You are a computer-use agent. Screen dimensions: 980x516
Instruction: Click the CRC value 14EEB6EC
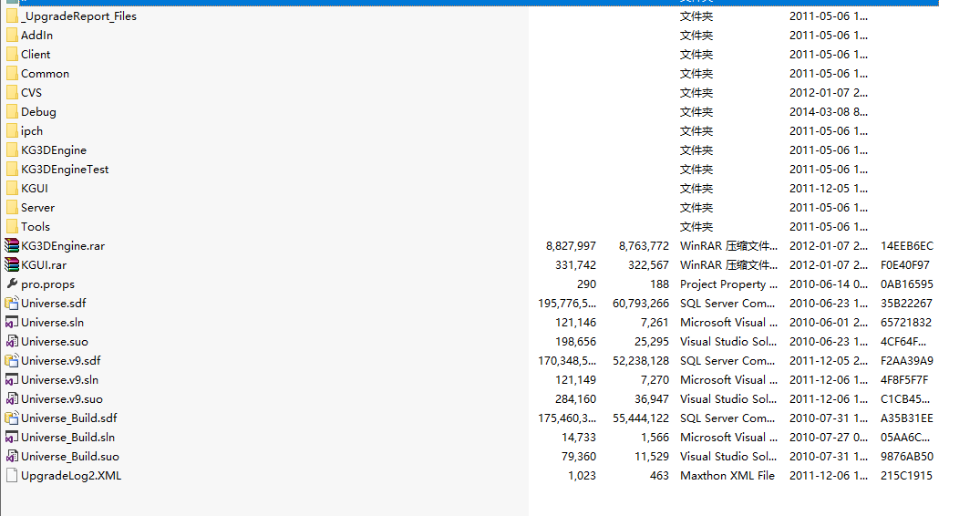(x=907, y=246)
